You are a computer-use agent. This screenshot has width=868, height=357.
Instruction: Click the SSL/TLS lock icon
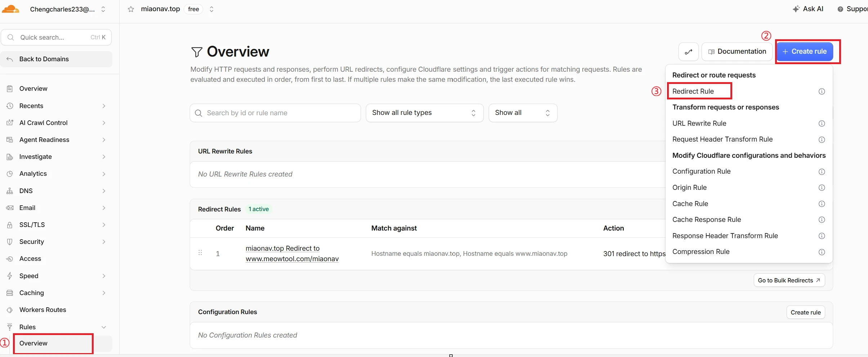point(10,225)
